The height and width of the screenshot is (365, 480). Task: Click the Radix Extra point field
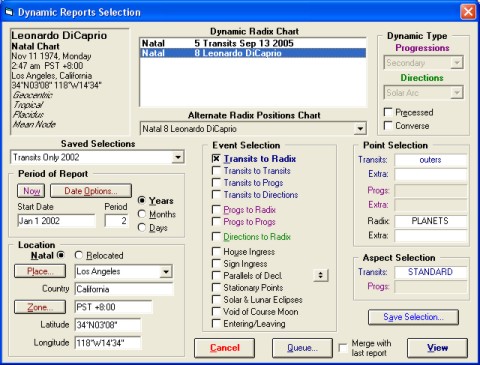coord(430,236)
